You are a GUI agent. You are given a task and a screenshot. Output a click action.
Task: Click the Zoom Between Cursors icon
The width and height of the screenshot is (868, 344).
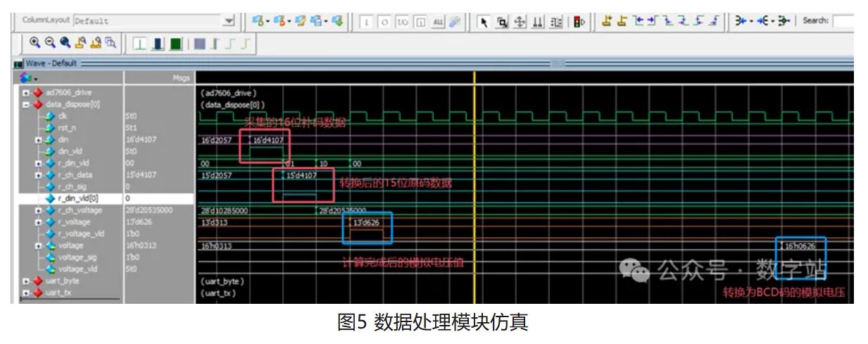point(96,44)
